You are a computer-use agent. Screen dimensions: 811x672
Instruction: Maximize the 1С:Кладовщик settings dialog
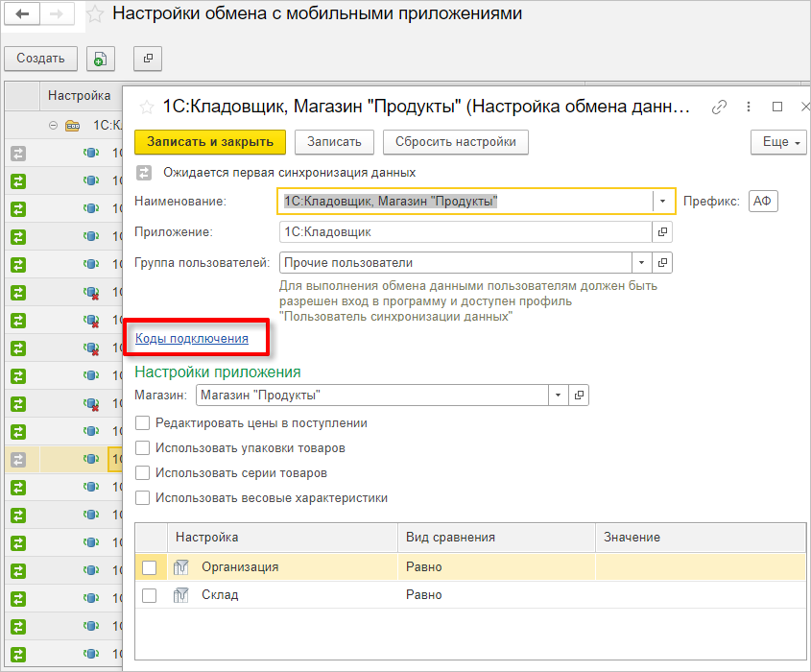776,107
